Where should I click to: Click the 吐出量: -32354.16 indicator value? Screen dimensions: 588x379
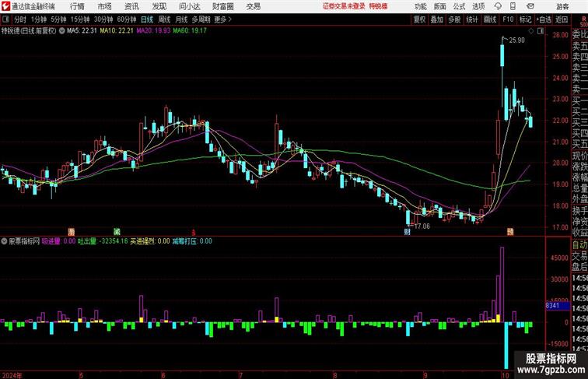point(103,241)
